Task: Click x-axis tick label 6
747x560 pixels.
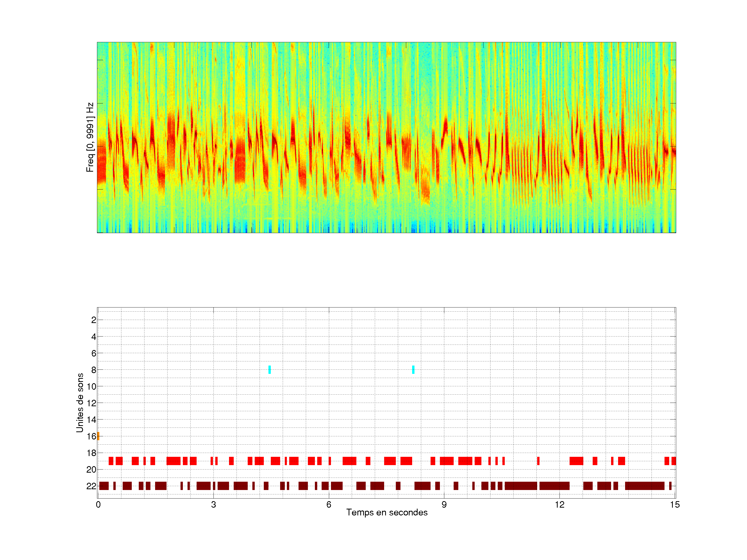Action: tap(329, 505)
